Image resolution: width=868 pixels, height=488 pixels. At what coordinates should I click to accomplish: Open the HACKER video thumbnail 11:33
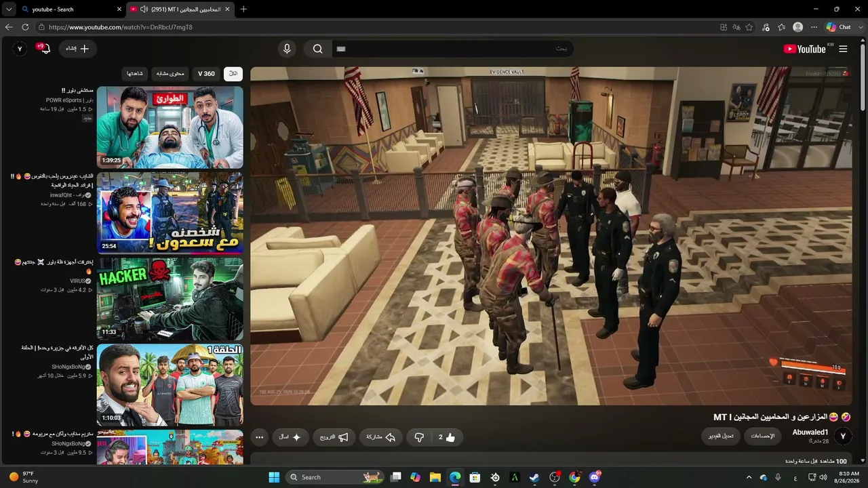point(170,299)
